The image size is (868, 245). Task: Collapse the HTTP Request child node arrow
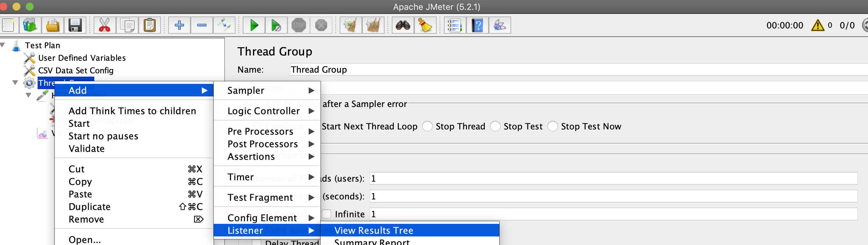tap(29, 95)
